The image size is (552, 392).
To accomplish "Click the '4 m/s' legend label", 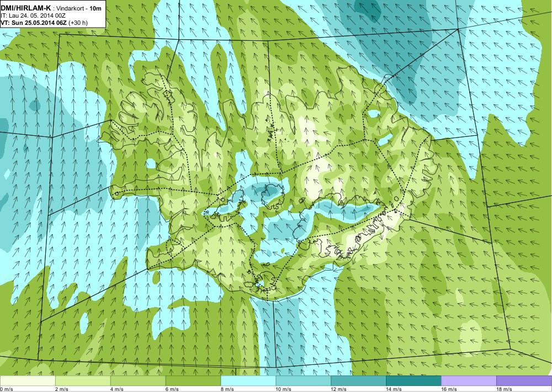I will click(116, 389).
